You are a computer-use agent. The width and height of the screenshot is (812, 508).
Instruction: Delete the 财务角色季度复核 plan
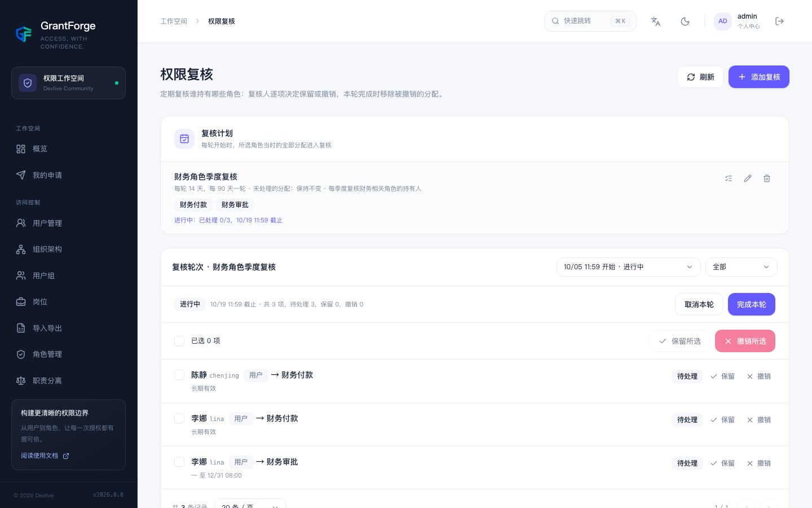(767, 178)
